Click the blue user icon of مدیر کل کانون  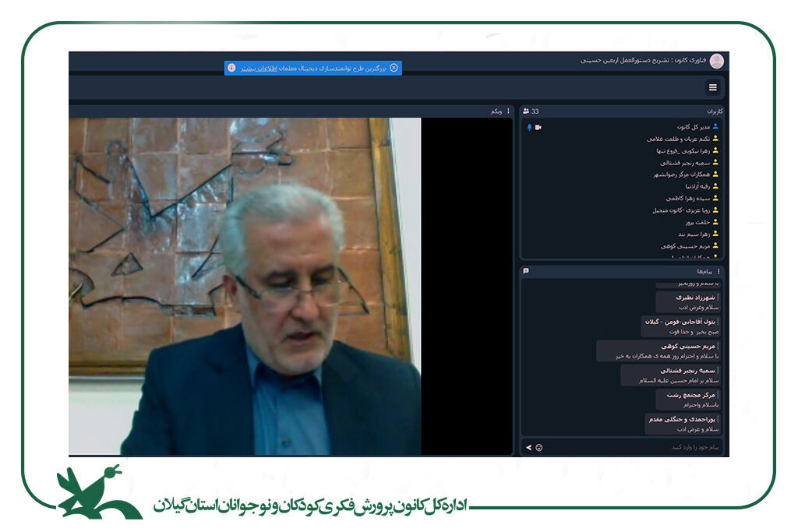[715, 126]
